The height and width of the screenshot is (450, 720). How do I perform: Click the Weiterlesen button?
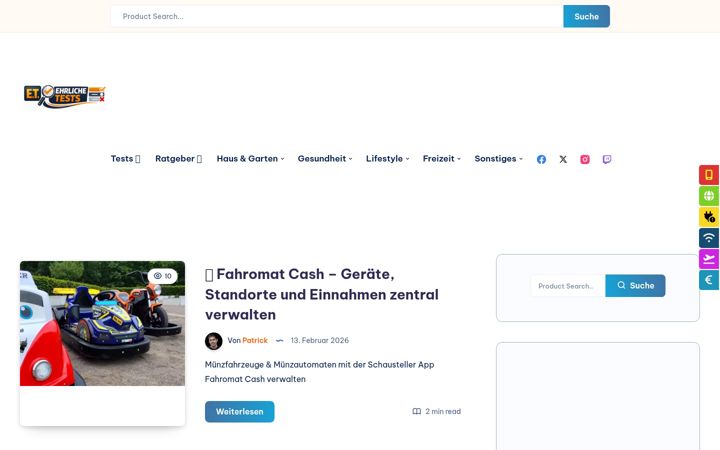pyautogui.click(x=240, y=412)
